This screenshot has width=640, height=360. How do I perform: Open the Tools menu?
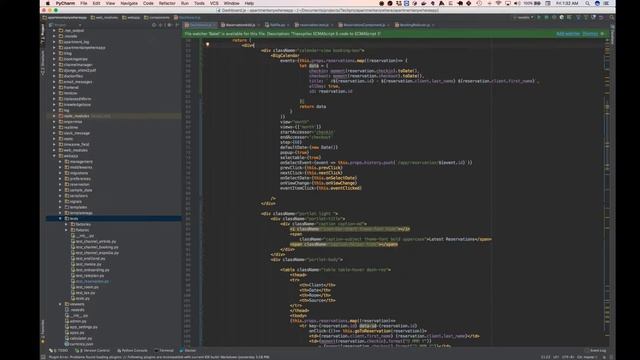click(199, 3)
